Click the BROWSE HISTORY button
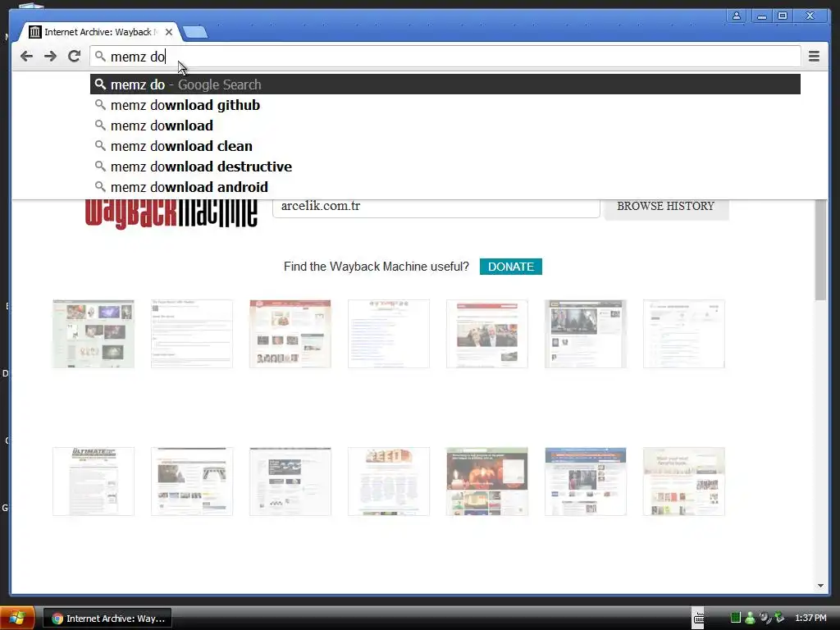This screenshot has height=630, width=840. tap(666, 208)
